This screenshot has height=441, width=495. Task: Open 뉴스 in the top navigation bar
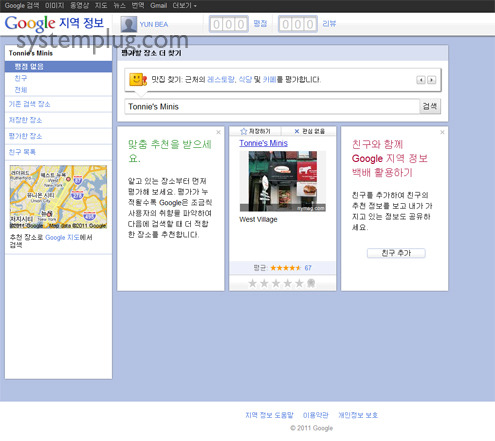[119, 6]
